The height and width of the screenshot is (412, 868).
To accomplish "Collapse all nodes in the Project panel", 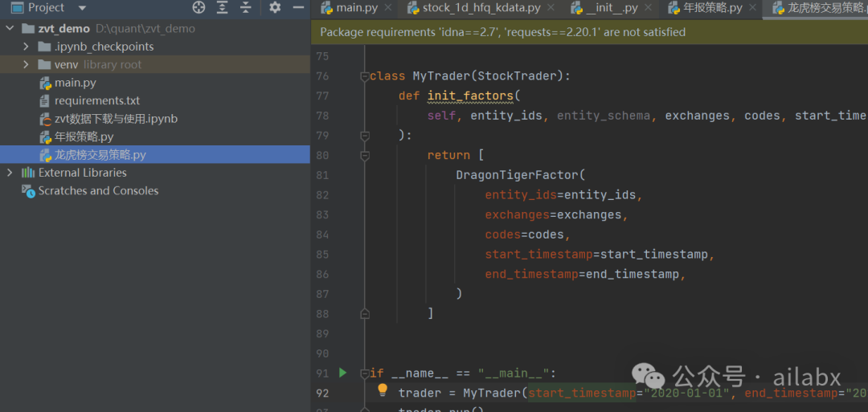I will pos(246,8).
